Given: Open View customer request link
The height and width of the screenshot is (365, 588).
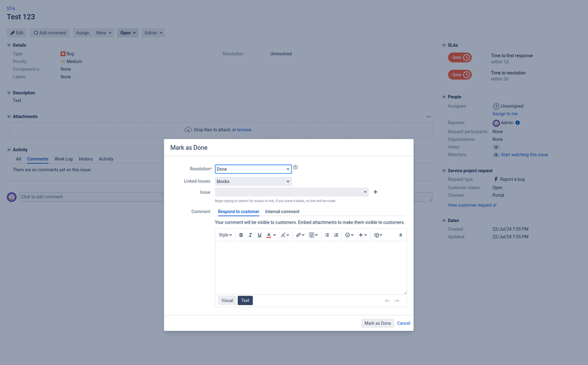Looking at the screenshot, I should (x=471, y=205).
